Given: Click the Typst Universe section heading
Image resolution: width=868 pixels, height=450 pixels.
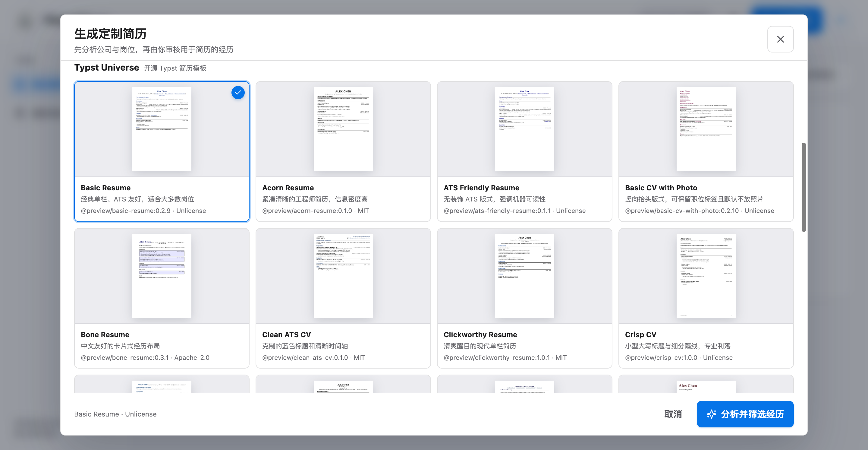Looking at the screenshot, I should [x=106, y=68].
